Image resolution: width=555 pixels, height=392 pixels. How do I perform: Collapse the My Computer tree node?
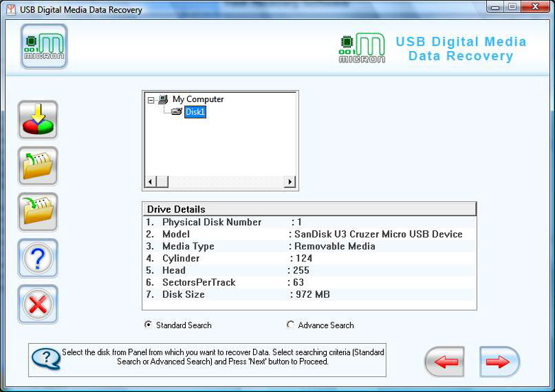tap(151, 100)
